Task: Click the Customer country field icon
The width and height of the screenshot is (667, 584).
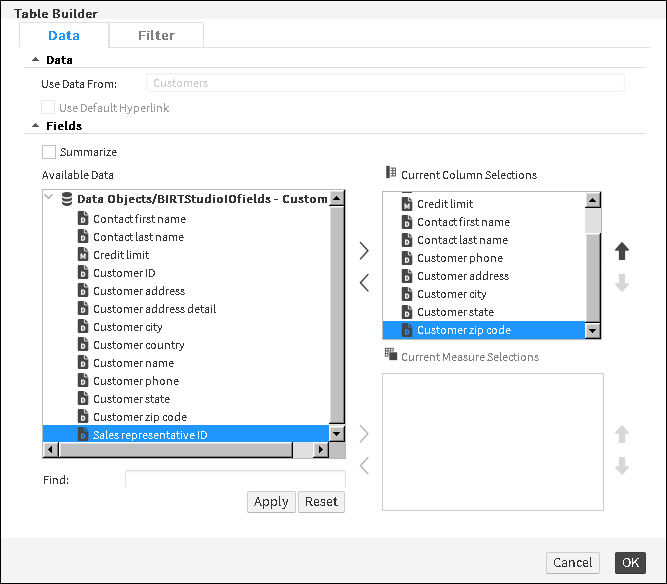Action: (84, 345)
